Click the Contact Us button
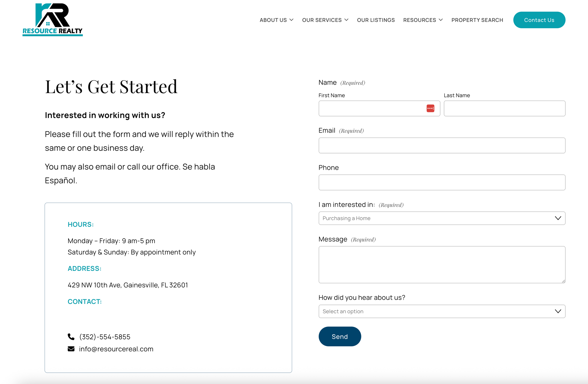588x384 pixels. [539, 20]
